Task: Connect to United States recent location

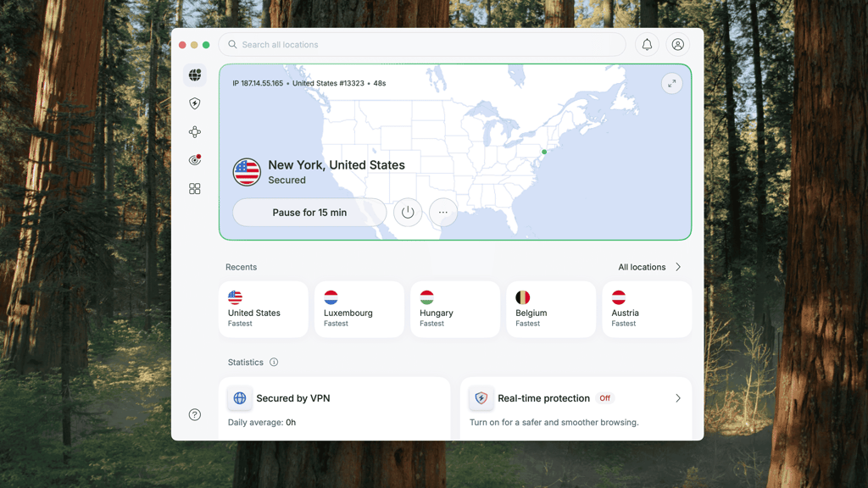Action: 264,308
